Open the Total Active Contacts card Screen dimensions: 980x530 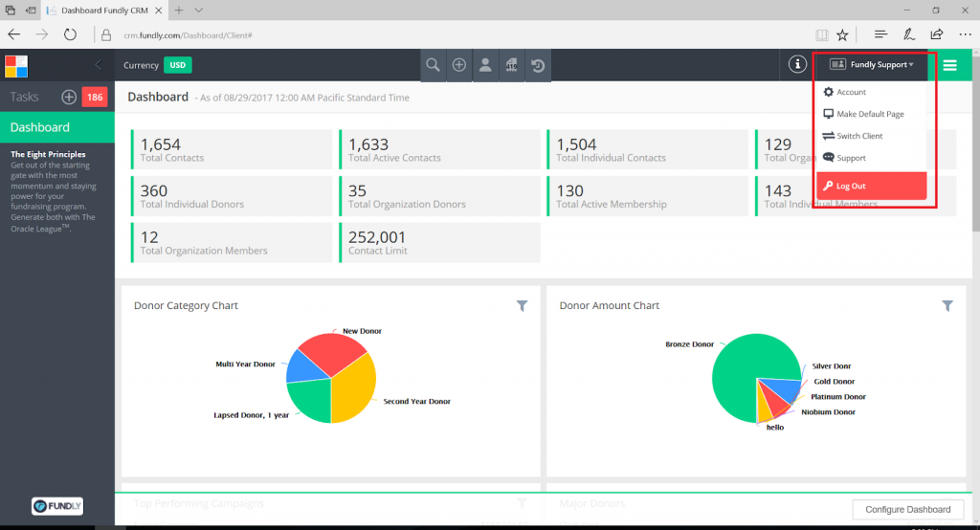(x=439, y=149)
